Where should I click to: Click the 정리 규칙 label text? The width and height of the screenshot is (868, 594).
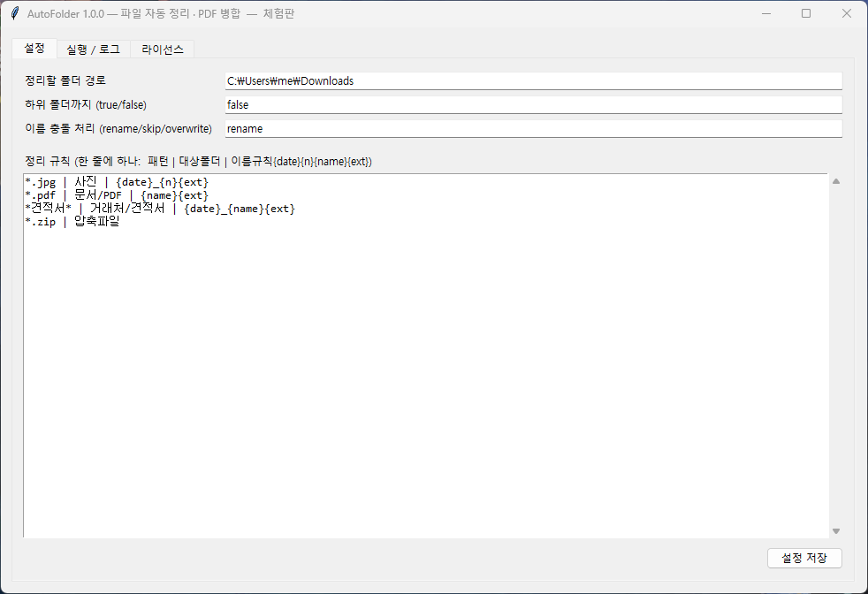[x=198, y=161]
